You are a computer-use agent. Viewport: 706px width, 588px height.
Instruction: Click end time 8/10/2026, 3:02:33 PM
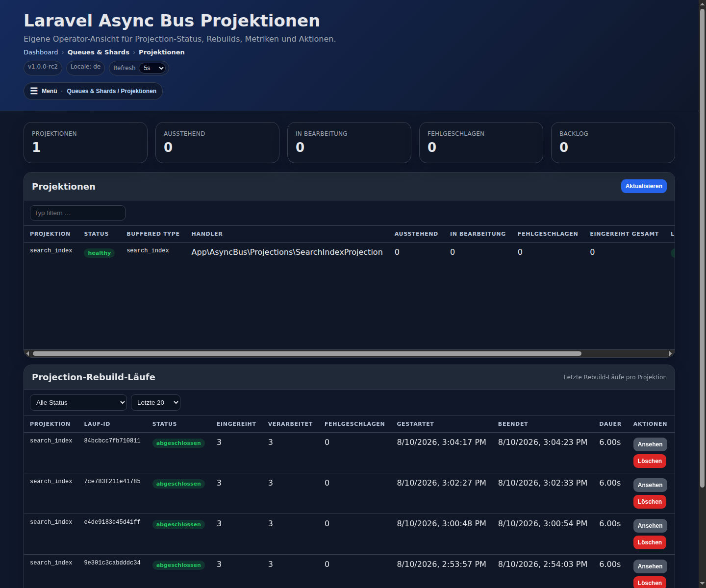point(543,483)
